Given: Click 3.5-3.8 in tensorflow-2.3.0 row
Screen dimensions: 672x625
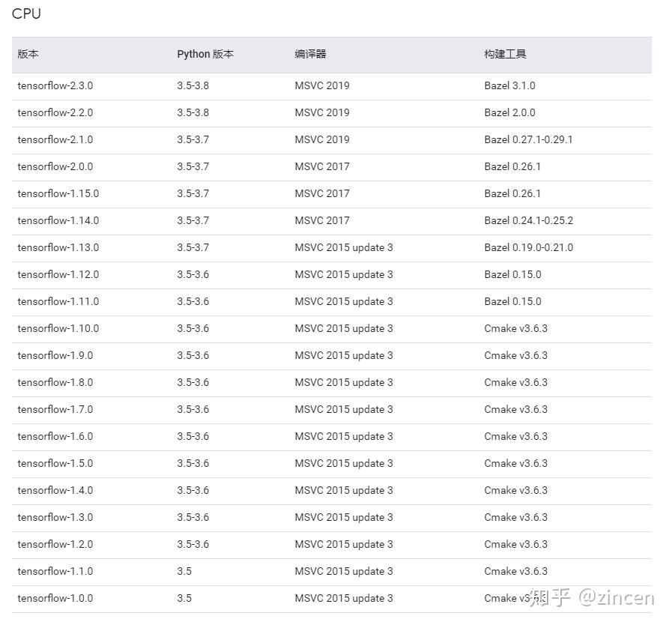Looking at the screenshot, I should [x=193, y=85].
